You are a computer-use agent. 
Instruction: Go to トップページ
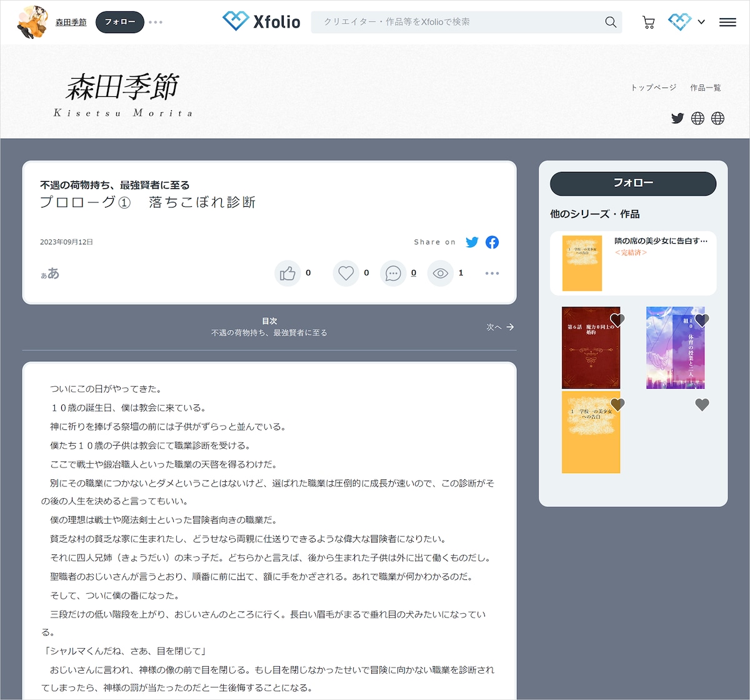tap(653, 87)
